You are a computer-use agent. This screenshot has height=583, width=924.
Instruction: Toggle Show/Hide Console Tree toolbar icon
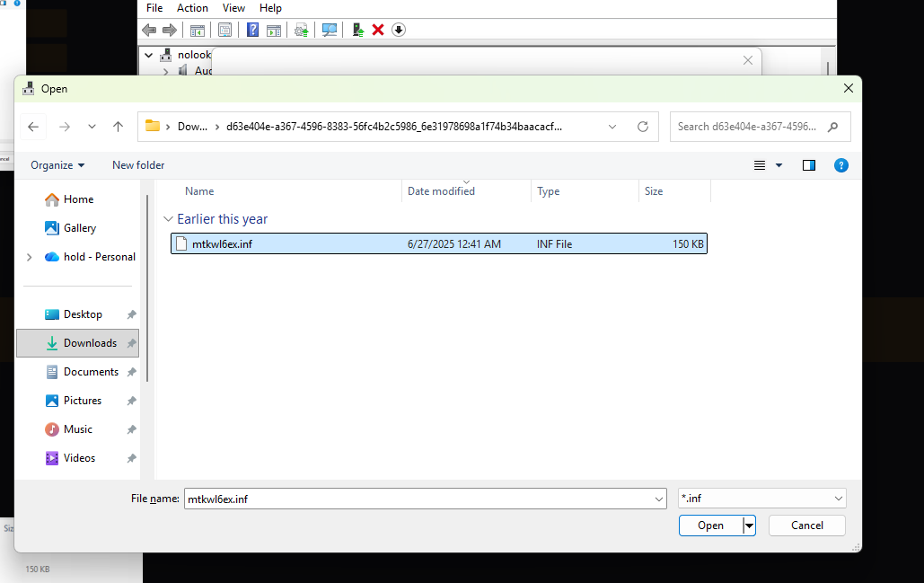coord(198,30)
